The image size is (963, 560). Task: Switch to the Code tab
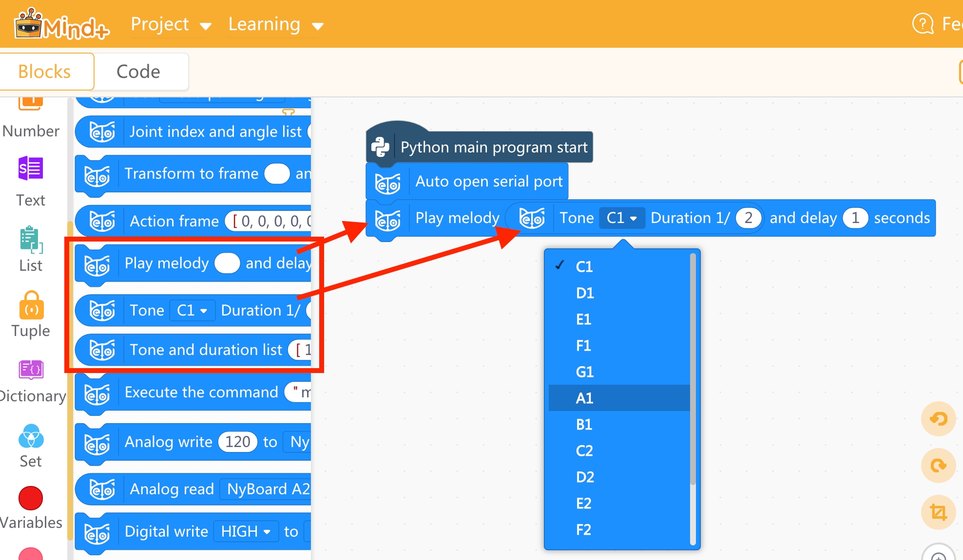138,72
